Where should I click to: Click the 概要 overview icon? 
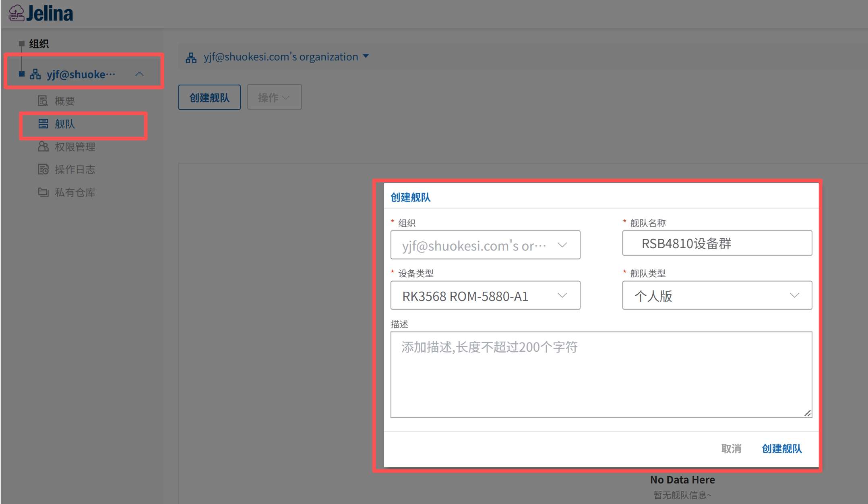[43, 101]
